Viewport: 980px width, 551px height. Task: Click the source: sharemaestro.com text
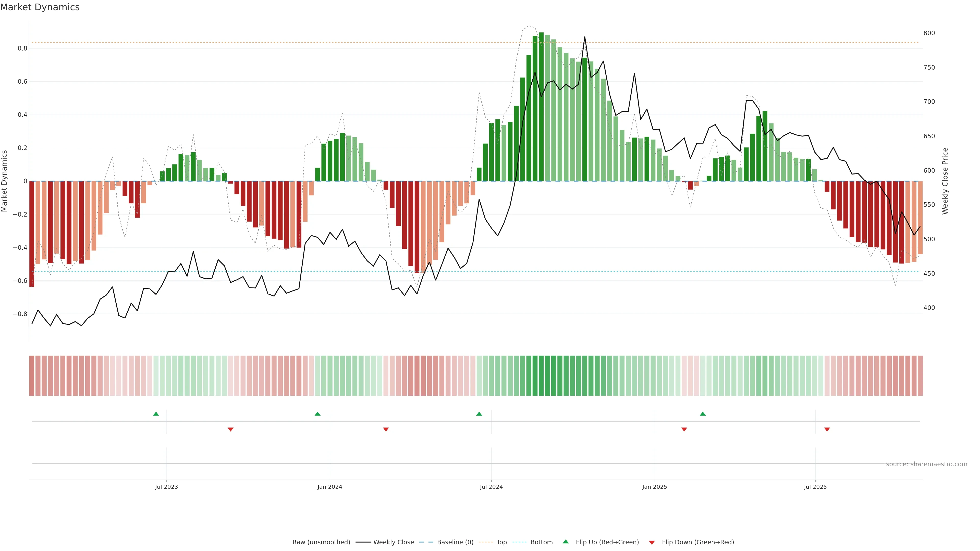click(926, 464)
